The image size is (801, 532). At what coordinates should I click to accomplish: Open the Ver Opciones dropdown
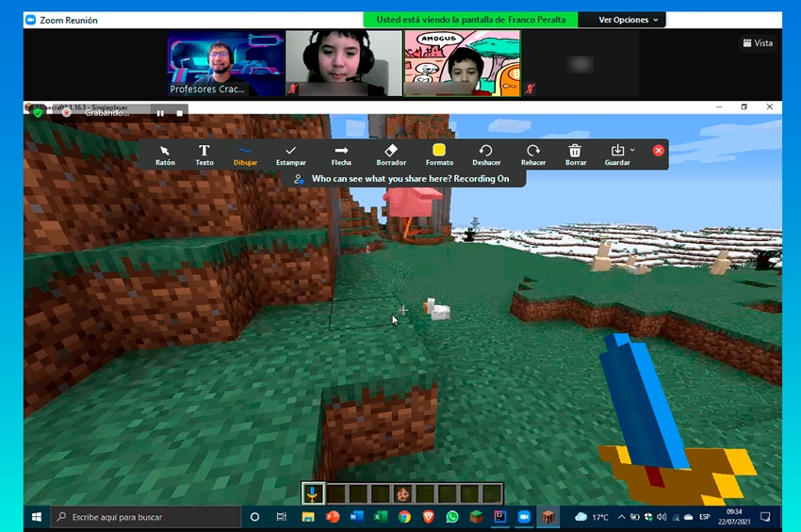tap(629, 20)
